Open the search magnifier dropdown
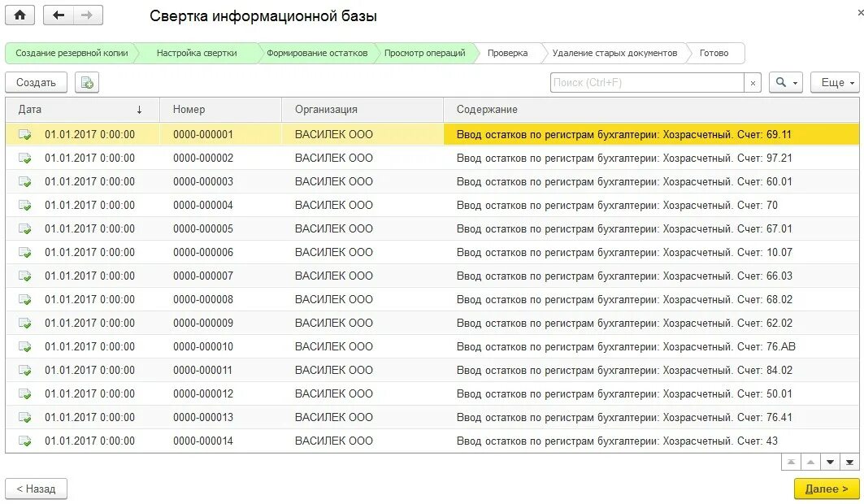 pos(786,83)
